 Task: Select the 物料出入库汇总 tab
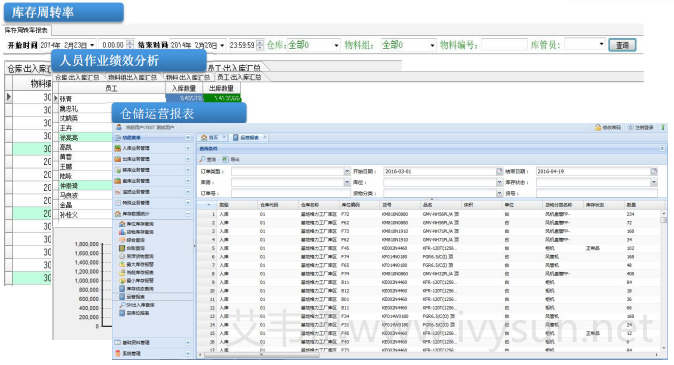click(x=188, y=77)
